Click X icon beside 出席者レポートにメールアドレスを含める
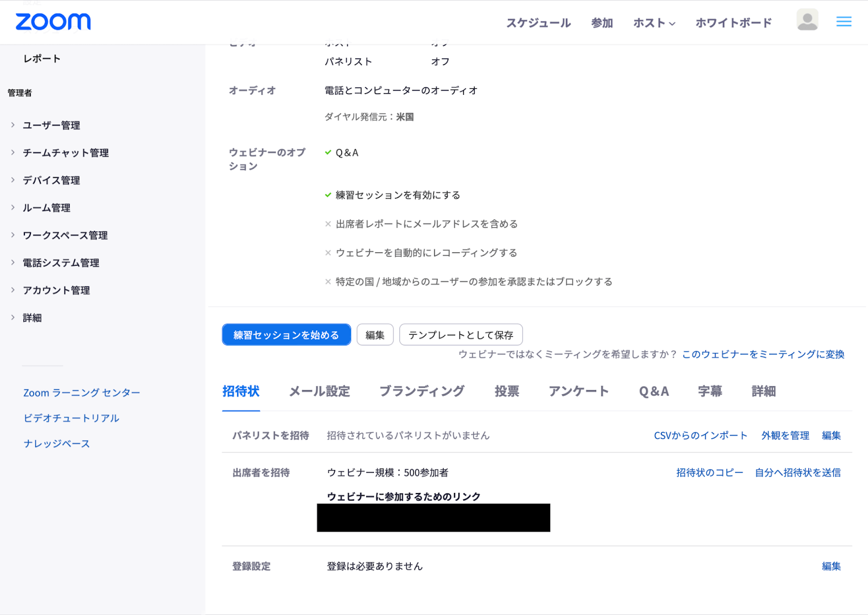The width and height of the screenshot is (868, 615). pos(328,224)
